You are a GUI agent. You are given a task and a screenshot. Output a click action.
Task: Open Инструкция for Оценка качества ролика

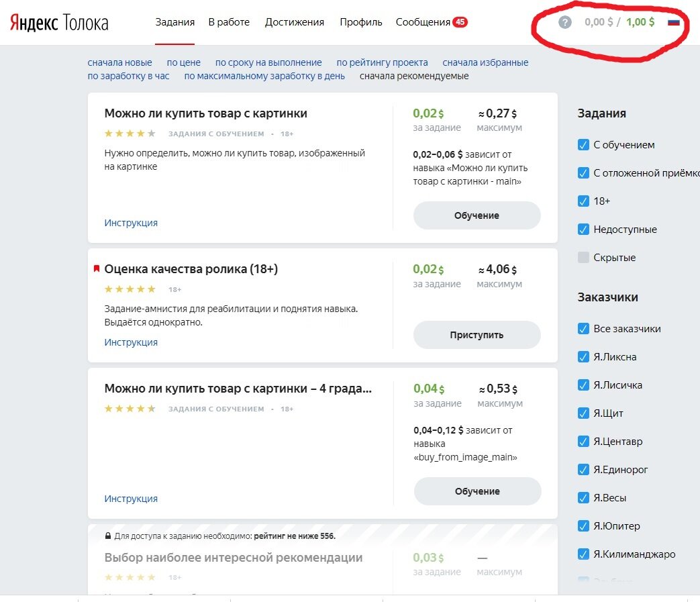coord(131,342)
